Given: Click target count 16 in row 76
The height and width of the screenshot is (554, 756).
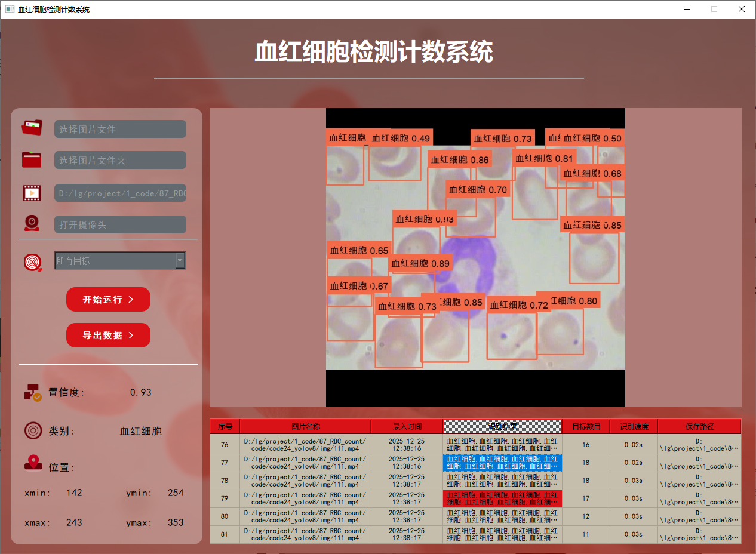Looking at the screenshot, I should (586, 445).
